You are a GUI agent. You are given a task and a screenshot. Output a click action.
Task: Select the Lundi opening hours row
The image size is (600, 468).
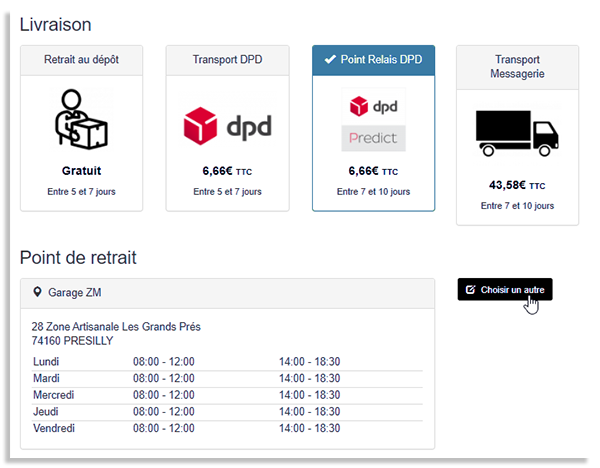[226, 361]
